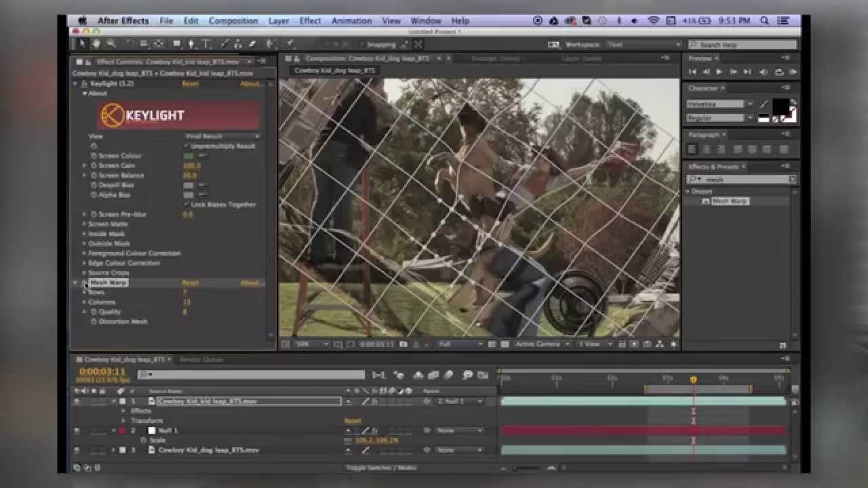Switch to the Render Queue tab
Image resolution: width=868 pixels, height=488 pixels.
(201, 359)
